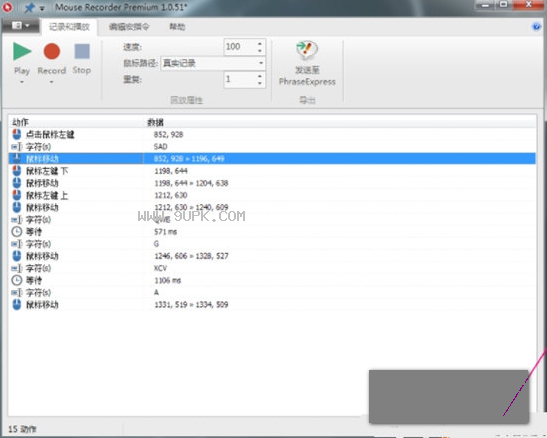Select the data cell 852, 928
The image size is (547, 438).
(168, 135)
